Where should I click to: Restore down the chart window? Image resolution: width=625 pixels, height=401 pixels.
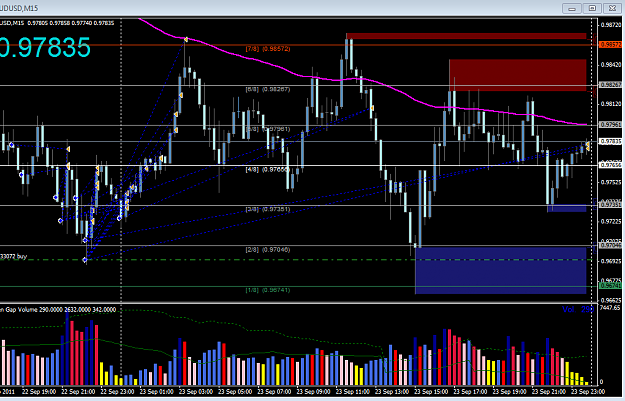[x=592, y=8]
